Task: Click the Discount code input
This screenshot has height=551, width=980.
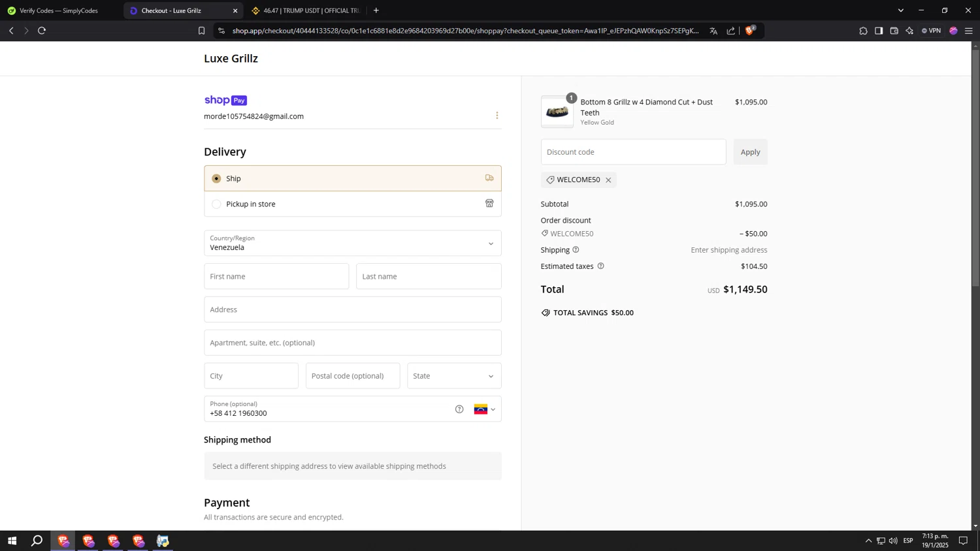Action: click(633, 152)
